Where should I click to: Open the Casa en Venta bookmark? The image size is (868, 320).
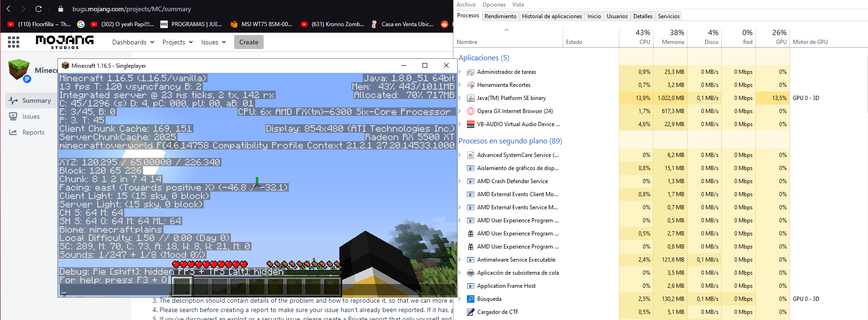coord(402,24)
